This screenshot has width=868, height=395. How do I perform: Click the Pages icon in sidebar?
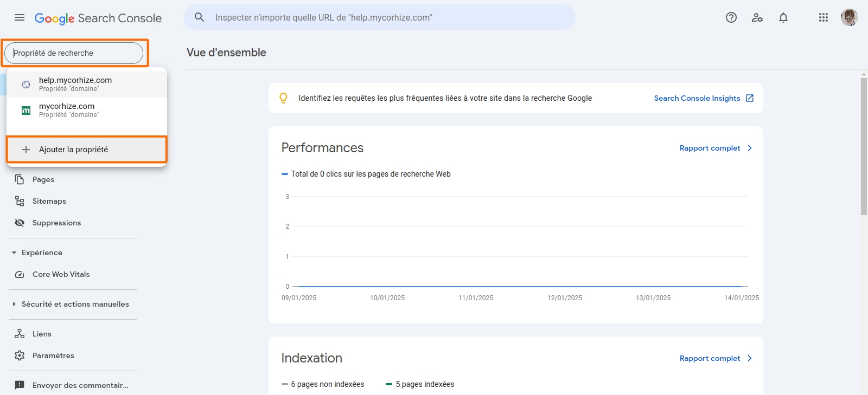(x=20, y=179)
